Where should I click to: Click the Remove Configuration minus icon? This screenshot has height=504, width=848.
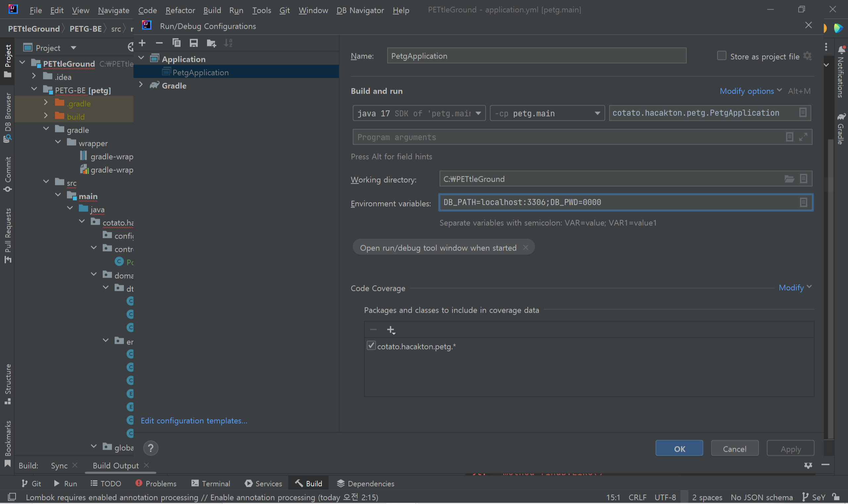(x=159, y=43)
